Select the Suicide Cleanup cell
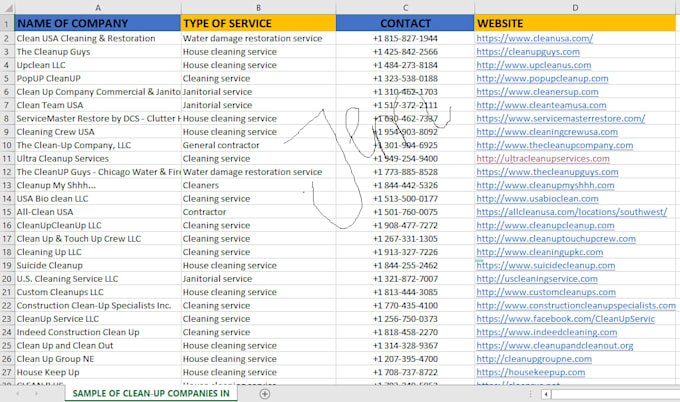Screen dimensions: 680x402 98,265
